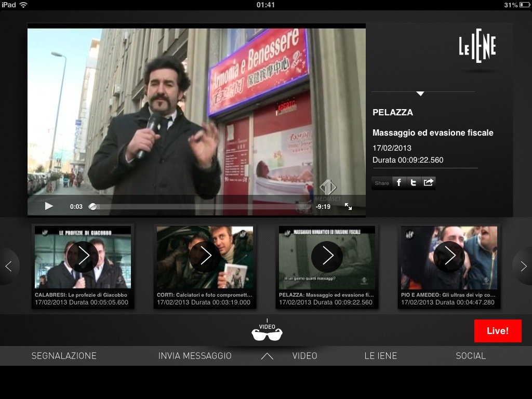Viewport: 532px width, 399px height.
Task: Open the generic share arrow icon
Action: [429, 182]
